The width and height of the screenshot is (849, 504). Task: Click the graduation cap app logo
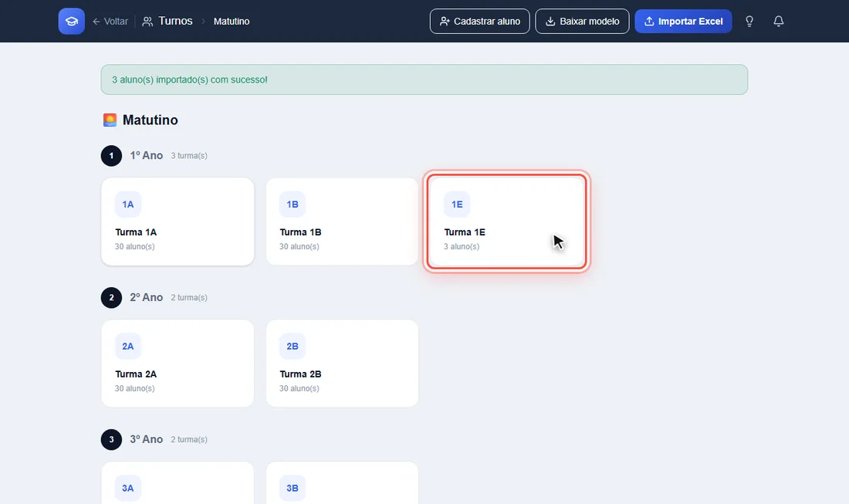click(72, 21)
